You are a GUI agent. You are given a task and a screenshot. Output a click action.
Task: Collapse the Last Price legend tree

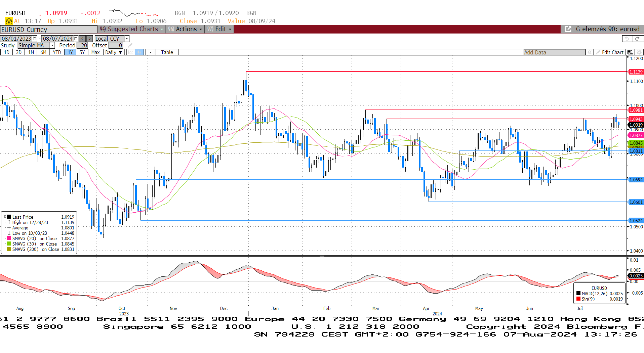click(x=5, y=217)
